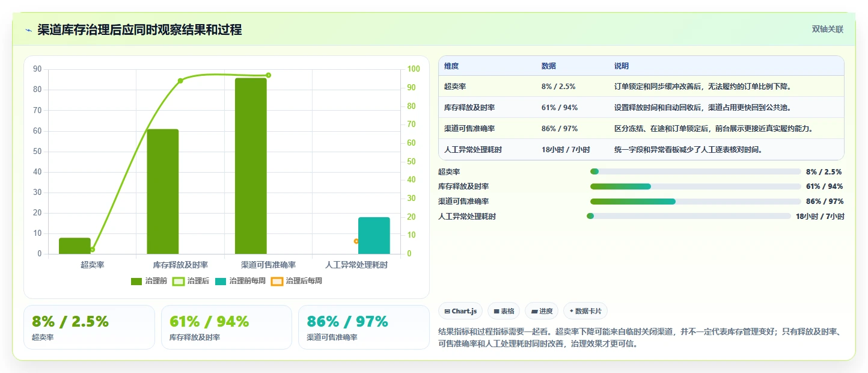The image size is (868, 373).
Task: Toggle the 治理前 legend swatch
Action: point(136,281)
